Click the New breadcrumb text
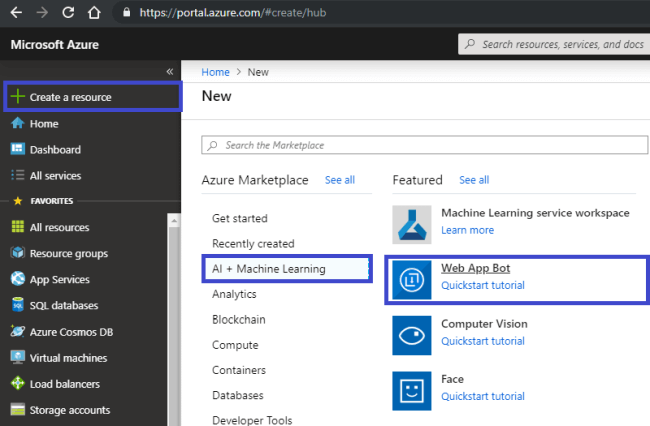Screen dimensions: 650x426 (258, 72)
